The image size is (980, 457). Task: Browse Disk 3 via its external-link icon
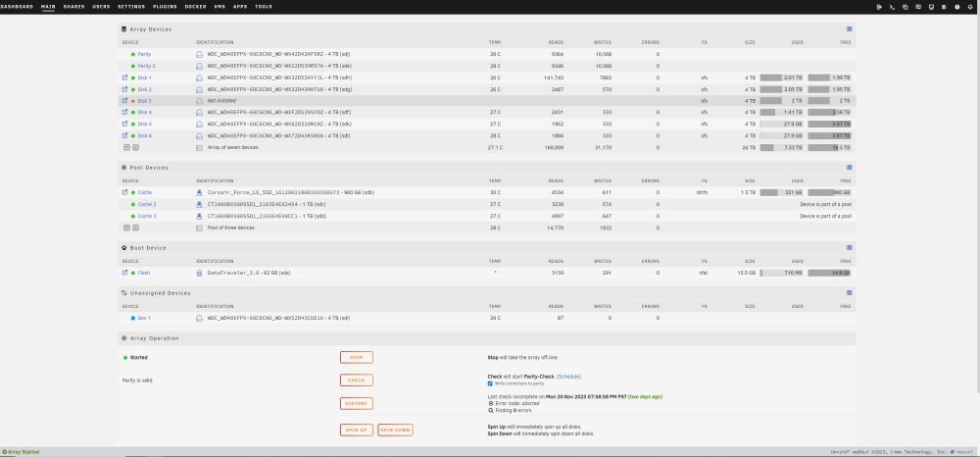[124, 101]
